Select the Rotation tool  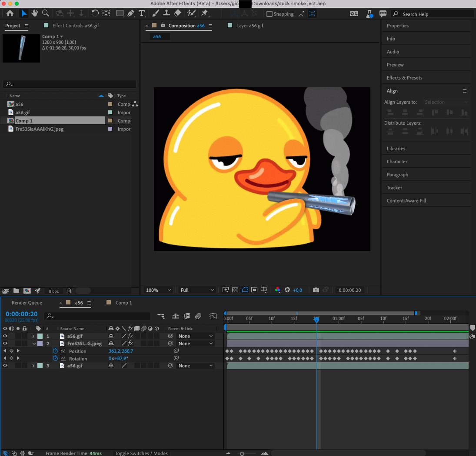pos(95,13)
